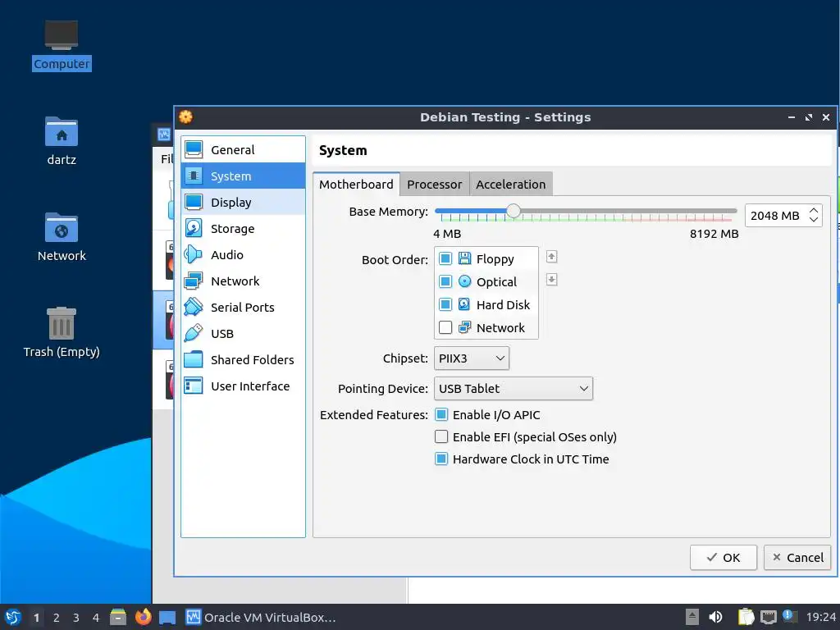Move boot device down with arrow
840x630 pixels.
coord(551,279)
